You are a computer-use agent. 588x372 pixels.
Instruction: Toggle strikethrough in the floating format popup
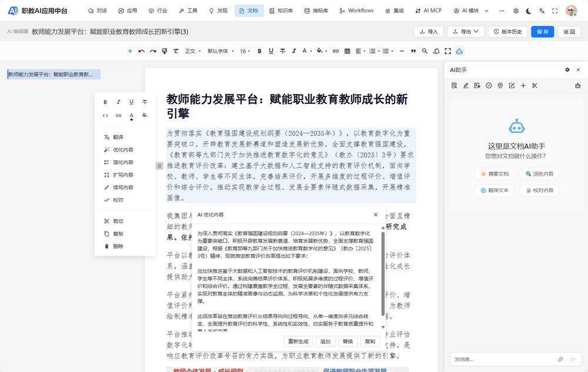[145, 102]
